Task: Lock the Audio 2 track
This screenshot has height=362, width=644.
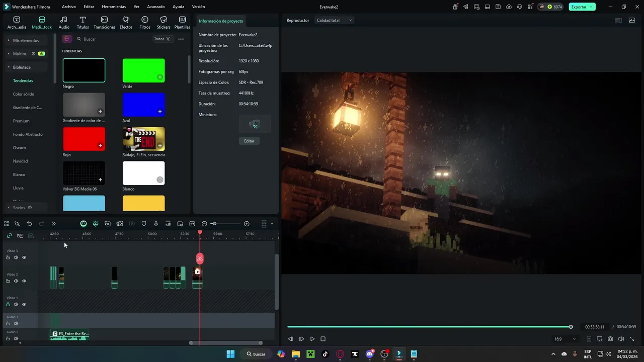Action: click(x=8, y=338)
